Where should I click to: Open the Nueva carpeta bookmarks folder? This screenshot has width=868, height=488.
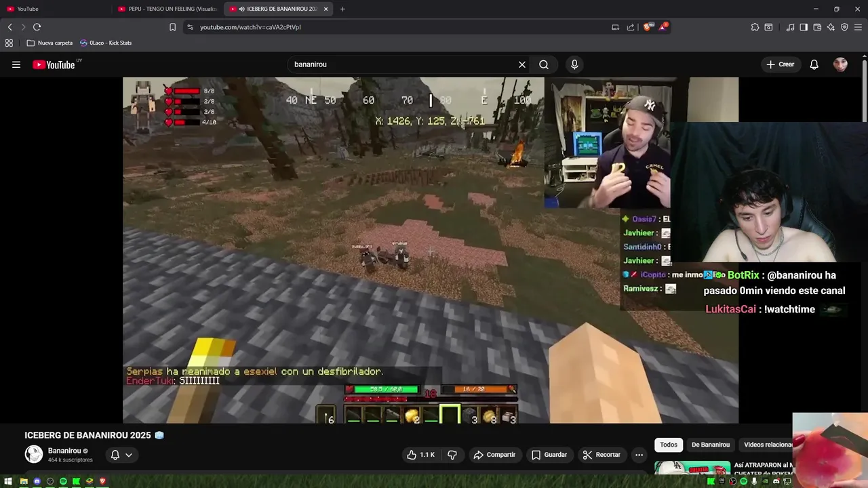point(50,43)
